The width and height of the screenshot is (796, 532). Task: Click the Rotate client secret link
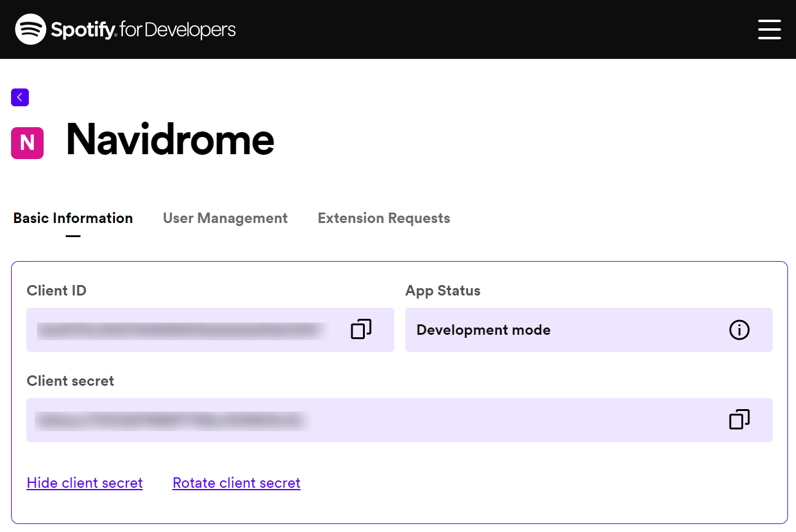[236, 483]
